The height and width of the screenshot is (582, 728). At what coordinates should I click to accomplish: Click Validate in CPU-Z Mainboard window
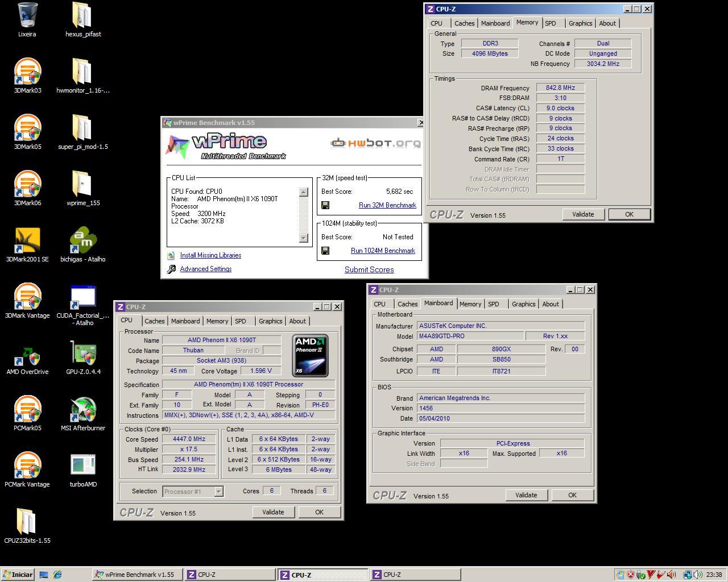(526, 495)
